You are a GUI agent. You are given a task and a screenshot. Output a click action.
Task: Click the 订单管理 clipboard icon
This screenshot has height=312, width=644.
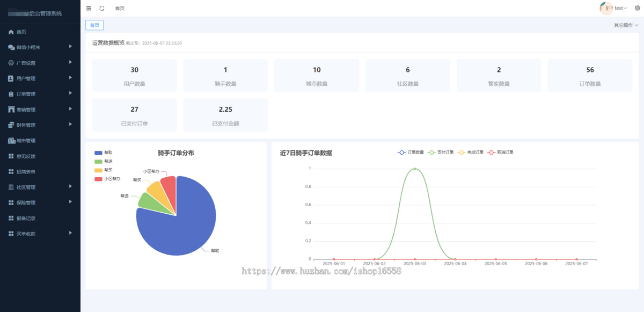click(x=11, y=94)
